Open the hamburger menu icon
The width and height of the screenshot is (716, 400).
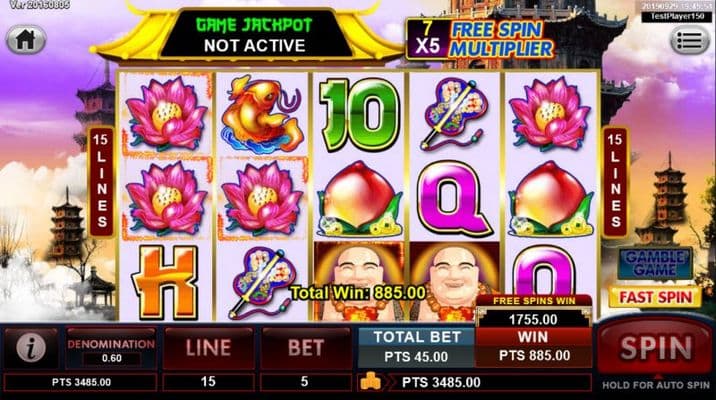(690, 40)
